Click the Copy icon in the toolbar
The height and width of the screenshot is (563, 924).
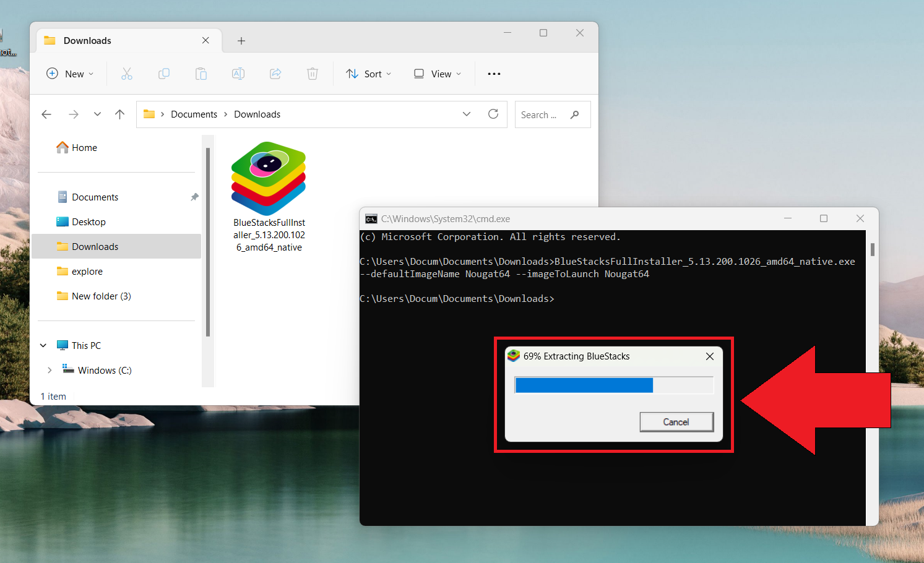click(x=164, y=74)
